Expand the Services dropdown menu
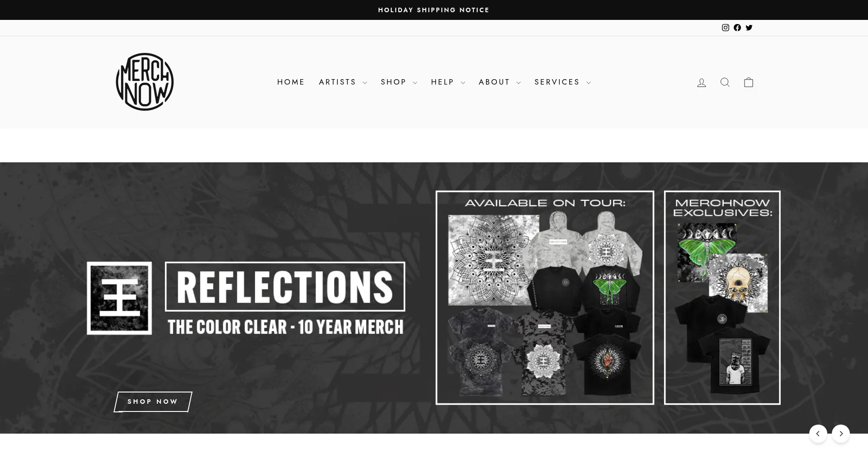Screen dimensions: 868x449 [x=562, y=82]
